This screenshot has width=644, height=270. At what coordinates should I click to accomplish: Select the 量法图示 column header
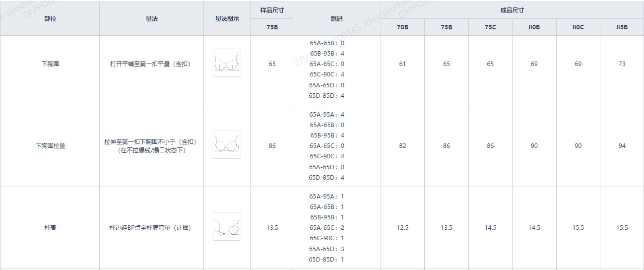(227, 19)
